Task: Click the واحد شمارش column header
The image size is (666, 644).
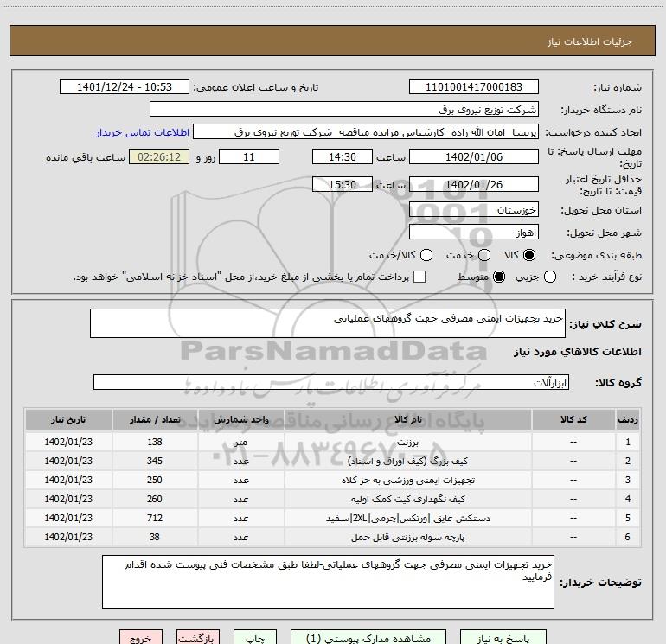Action: (x=240, y=420)
